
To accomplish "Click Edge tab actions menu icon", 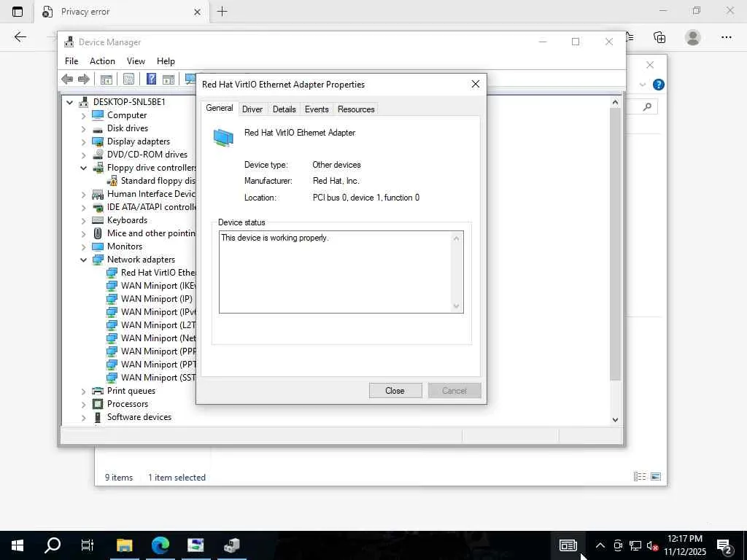I will pyautogui.click(x=18, y=12).
